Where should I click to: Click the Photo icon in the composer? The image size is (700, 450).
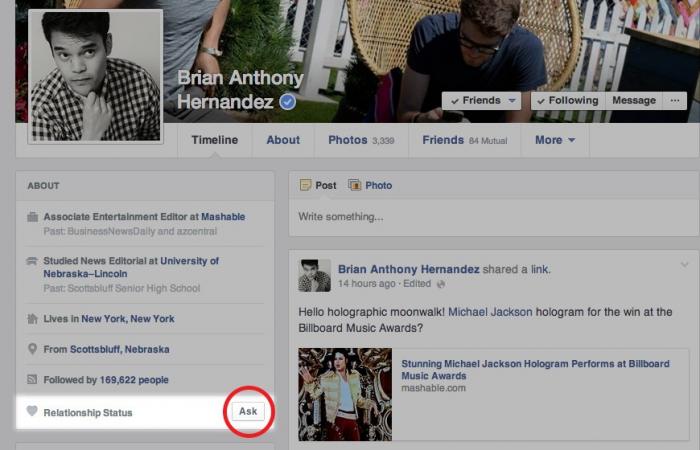coord(355,185)
